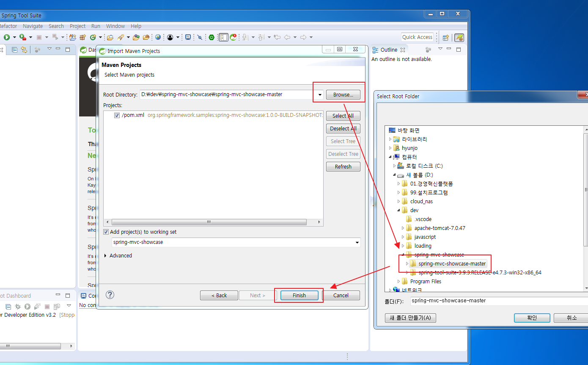588x365 pixels.
Task: Click the Search flashlight toolbar icon
Action: [120, 37]
